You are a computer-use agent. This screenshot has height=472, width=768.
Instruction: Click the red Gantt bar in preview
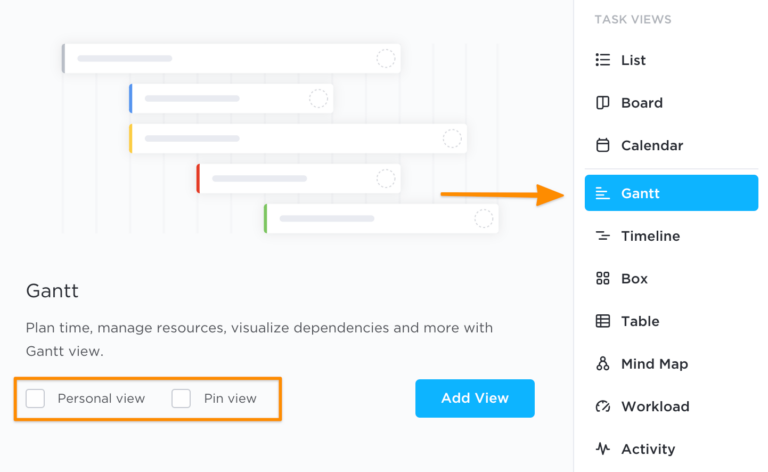[299, 179]
